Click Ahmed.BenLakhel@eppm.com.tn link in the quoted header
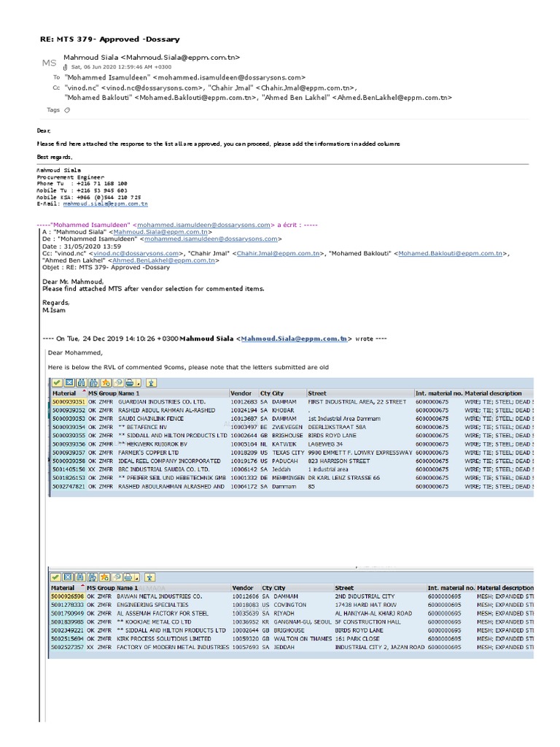The image size is (560, 747). click(164, 260)
